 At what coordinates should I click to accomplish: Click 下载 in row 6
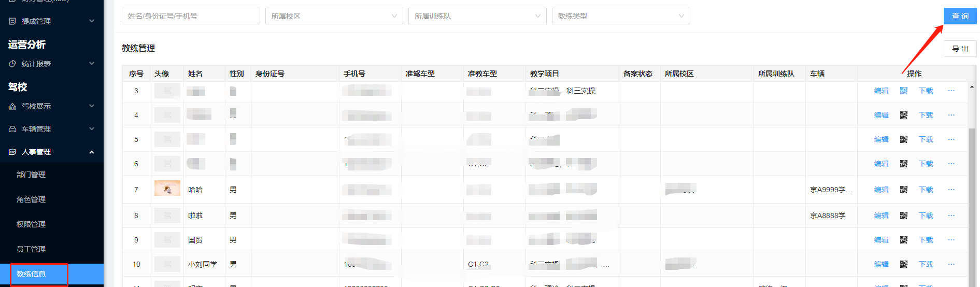926,164
